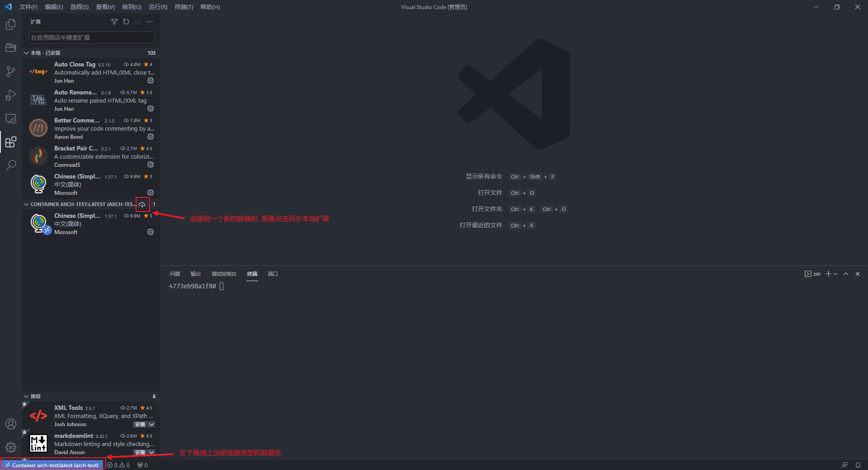Maximize panel size with up chevron

(846, 274)
